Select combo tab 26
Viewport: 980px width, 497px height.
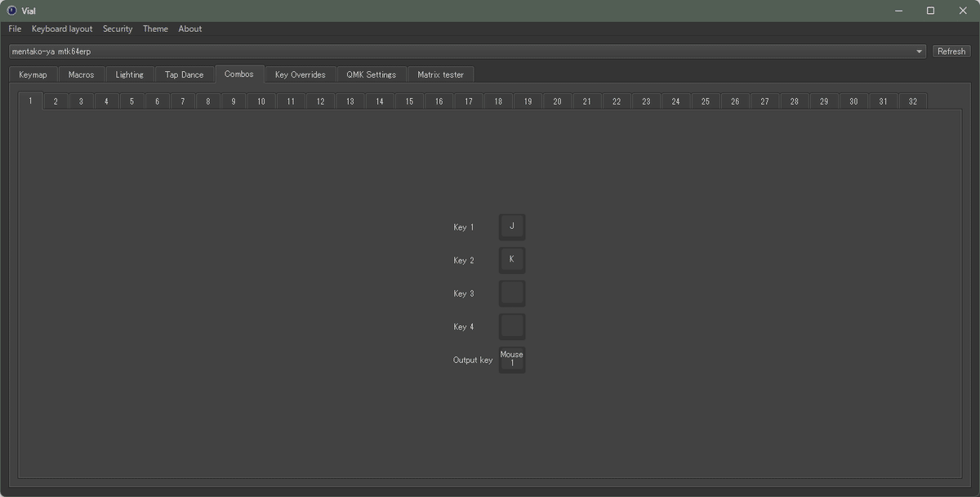(x=735, y=101)
